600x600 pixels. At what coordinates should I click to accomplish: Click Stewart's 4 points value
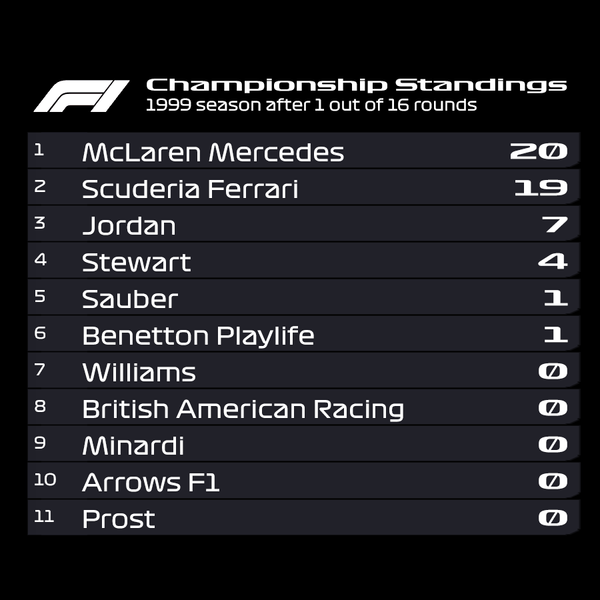click(553, 262)
